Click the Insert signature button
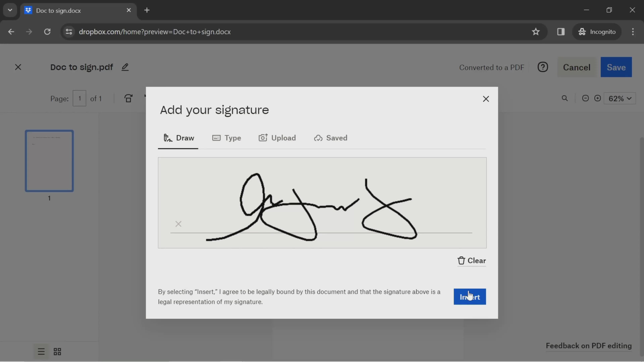 tap(470, 297)
